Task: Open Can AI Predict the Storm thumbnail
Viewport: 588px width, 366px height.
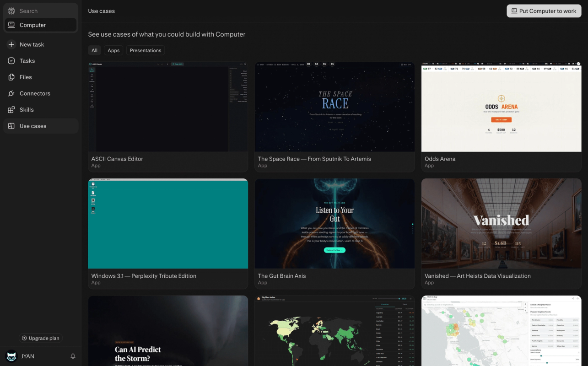Action: 168,331
